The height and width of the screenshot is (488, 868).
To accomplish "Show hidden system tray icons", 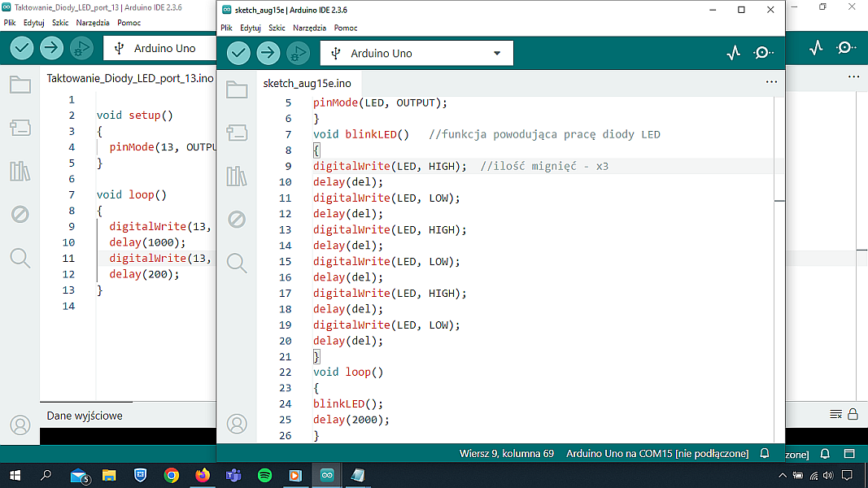I will pyautogui.click(x=783, y=475).
